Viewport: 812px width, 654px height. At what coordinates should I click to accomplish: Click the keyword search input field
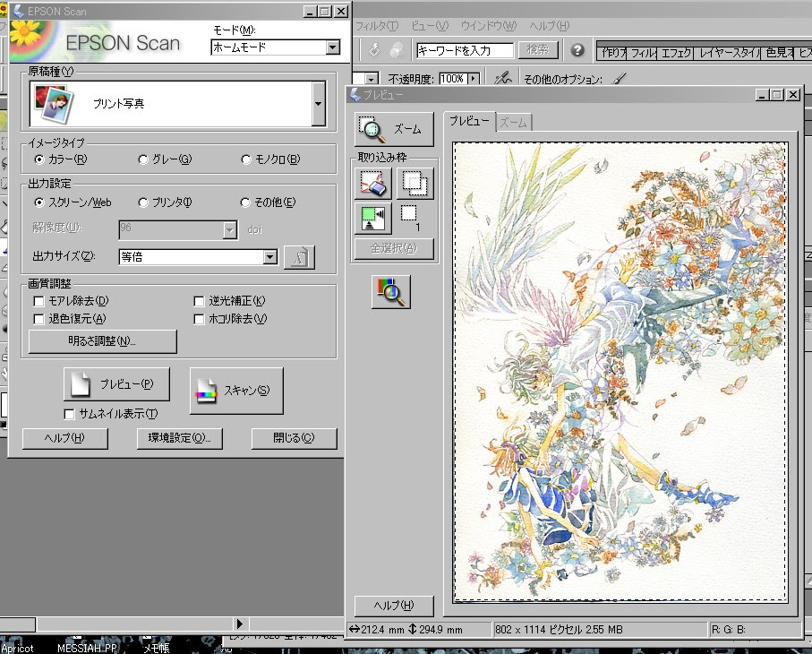click(465, 50)
